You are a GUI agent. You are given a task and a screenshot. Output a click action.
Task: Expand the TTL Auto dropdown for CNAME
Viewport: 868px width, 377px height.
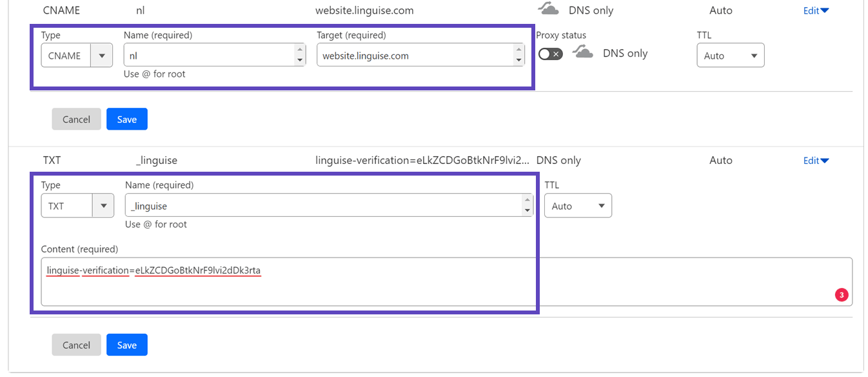[731, 56]
